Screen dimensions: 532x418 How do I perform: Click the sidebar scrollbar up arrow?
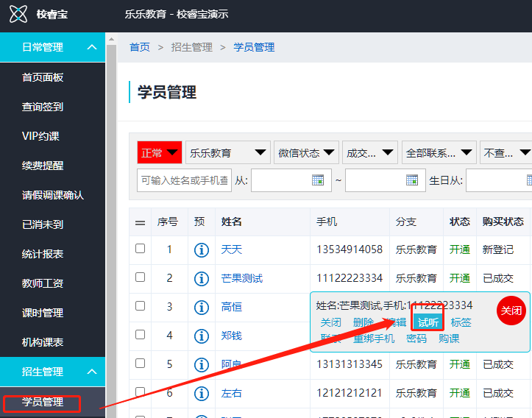(111, 39)
